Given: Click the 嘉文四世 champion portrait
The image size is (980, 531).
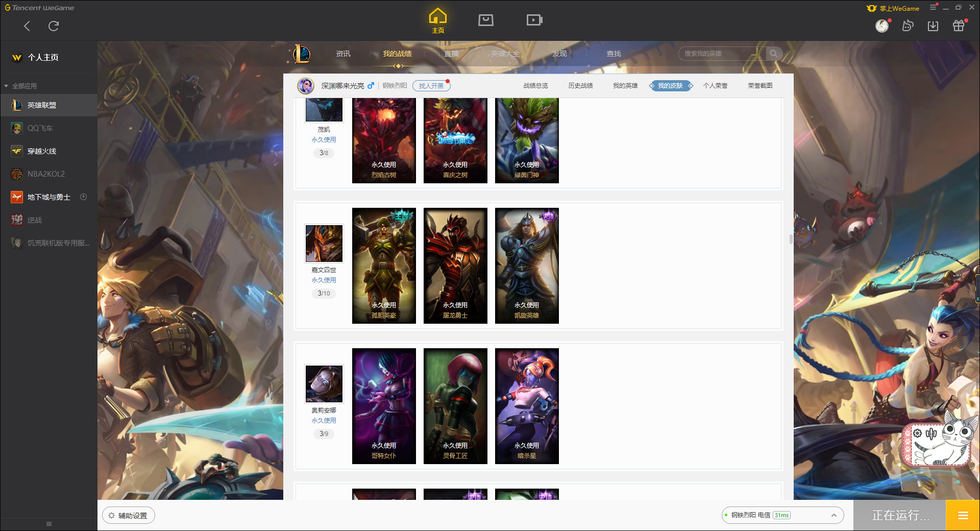Looking at the screenshot, I should [324, 243].
